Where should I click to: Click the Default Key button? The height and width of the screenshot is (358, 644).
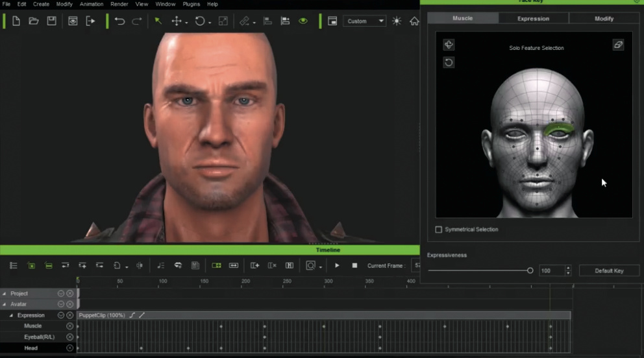(x=608, y=270)
